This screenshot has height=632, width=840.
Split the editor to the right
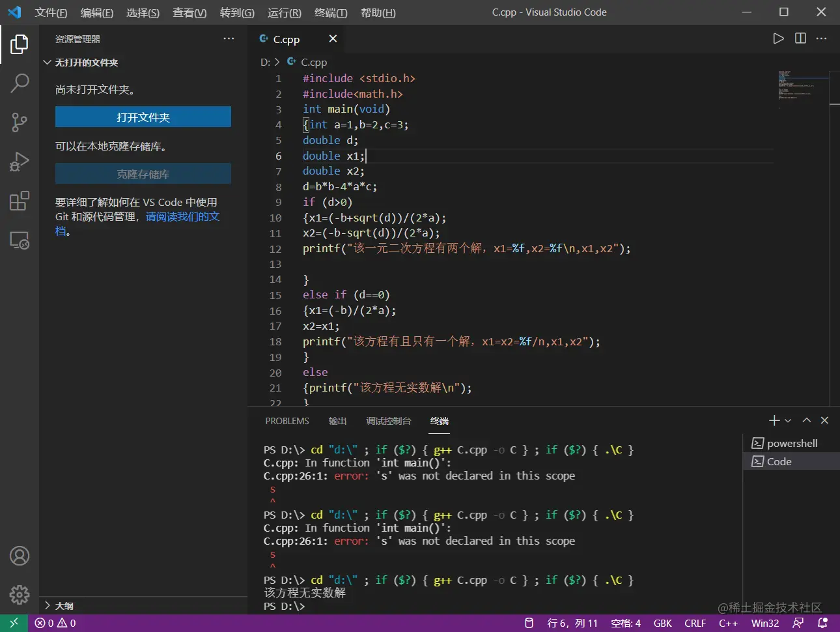pyautogui.click(x=800, y=38)
